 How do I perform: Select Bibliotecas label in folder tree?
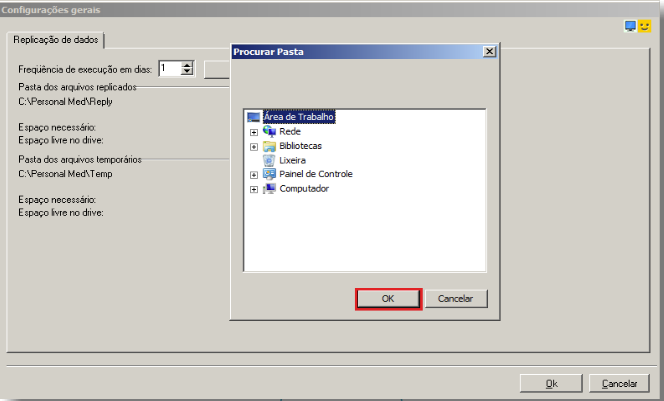coord(300,146)
